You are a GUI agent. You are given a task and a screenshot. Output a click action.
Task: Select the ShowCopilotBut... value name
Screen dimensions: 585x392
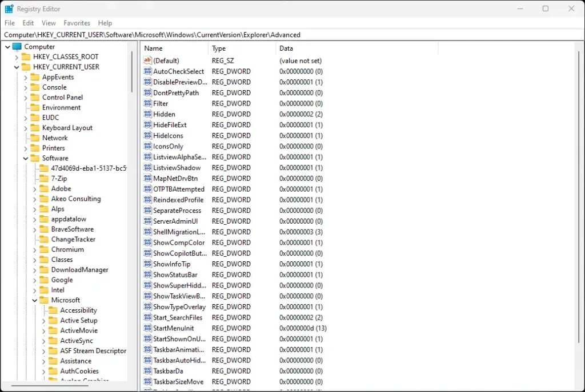[x=180, y=253]
